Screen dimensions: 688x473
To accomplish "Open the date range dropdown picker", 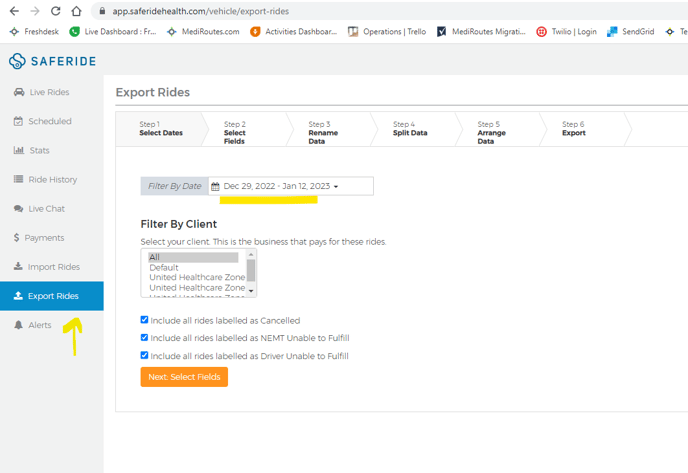I will coord(289,186).
